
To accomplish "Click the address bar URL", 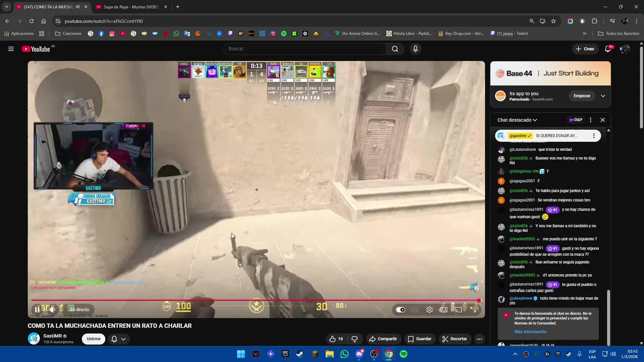I will (104, 21).
